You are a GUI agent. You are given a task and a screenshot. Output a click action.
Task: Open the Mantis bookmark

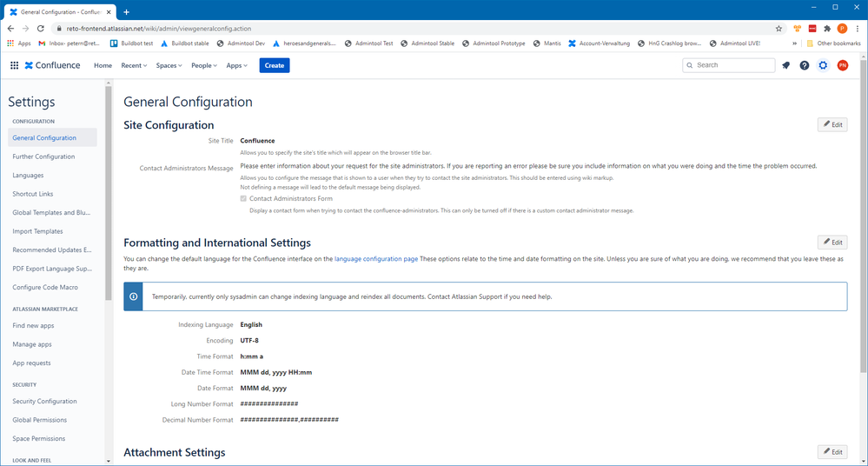(547, 43)
